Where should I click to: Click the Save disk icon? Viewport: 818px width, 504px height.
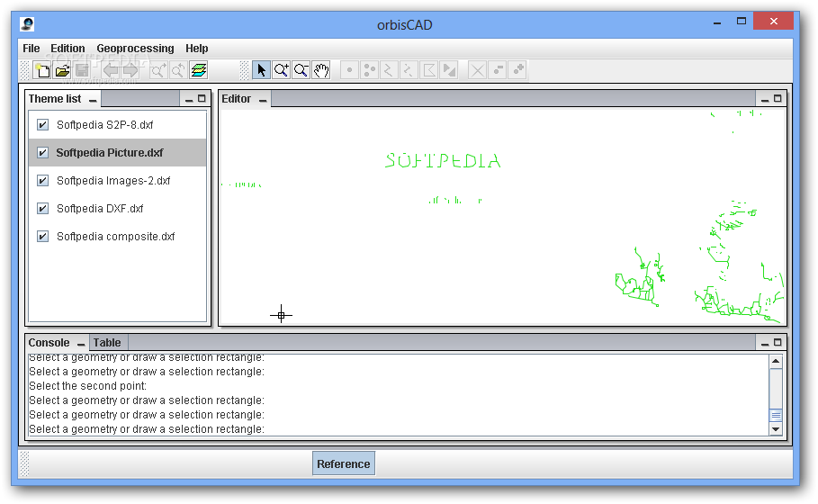coord(82,70)
